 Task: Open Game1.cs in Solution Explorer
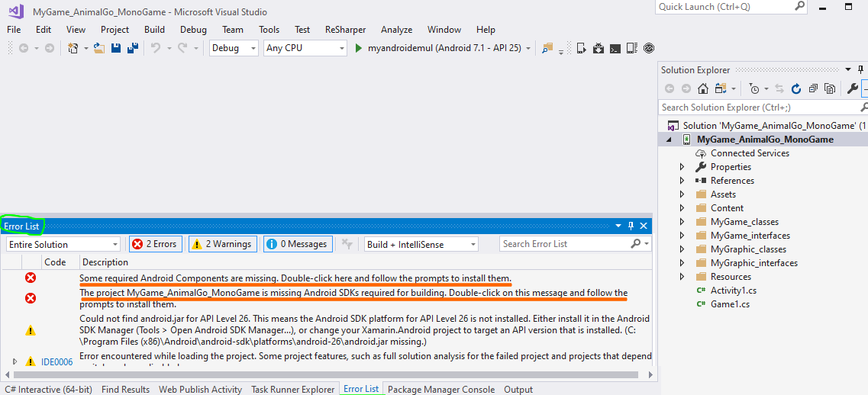[x=729, y=304]
